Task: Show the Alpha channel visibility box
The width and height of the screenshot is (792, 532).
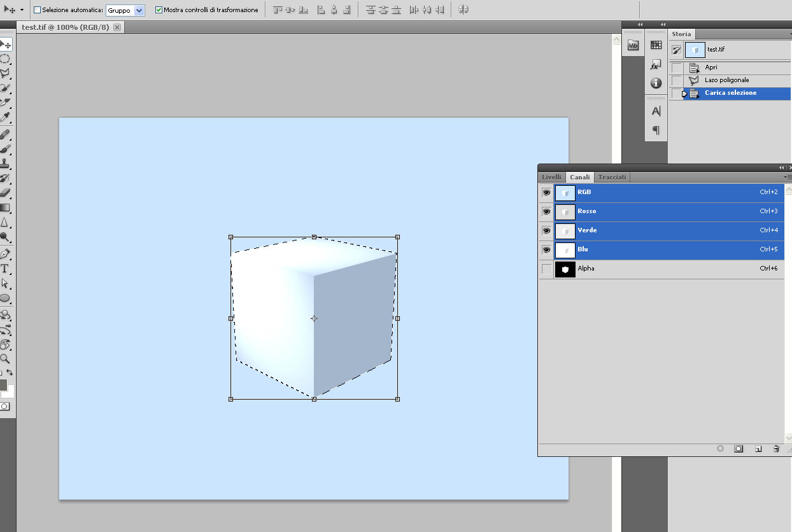Action: click(546, 269)
